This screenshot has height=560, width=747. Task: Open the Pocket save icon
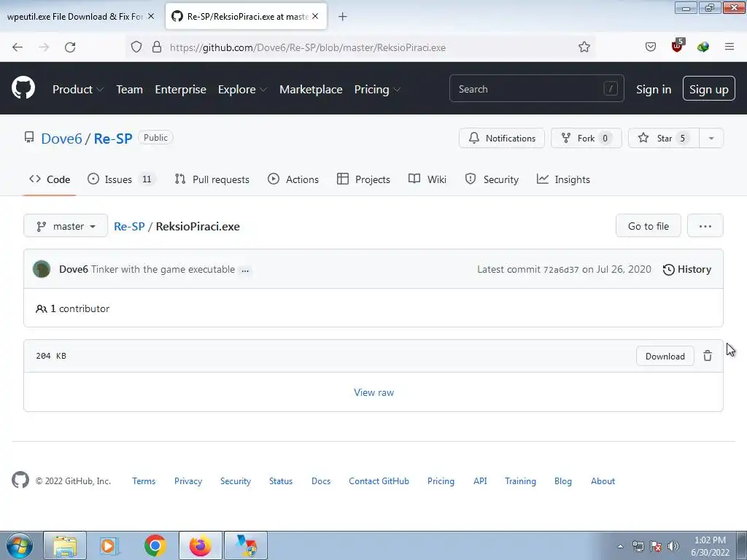650,47
